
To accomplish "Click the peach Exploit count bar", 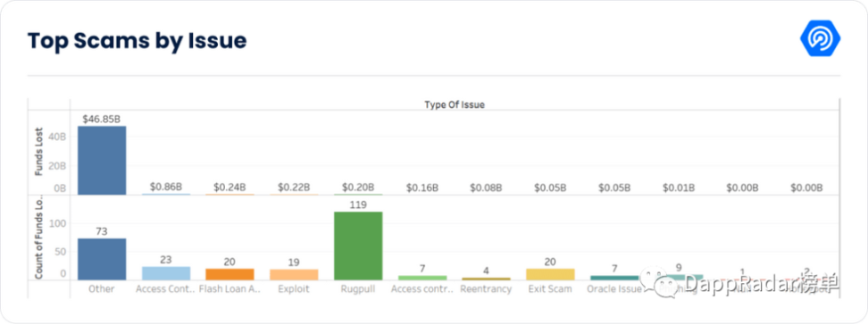I will click(294, 275).
